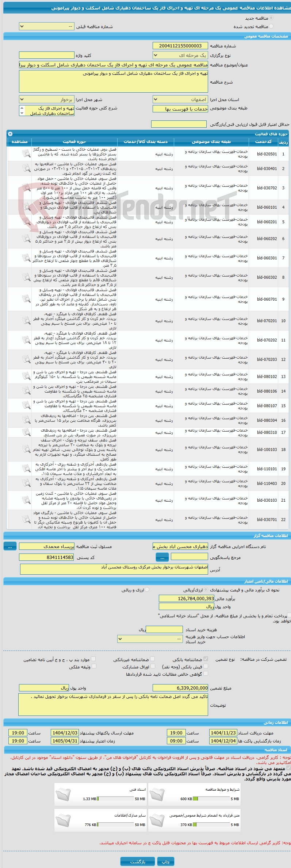
Task: Open view icon for row bld-060202
Action: point(26,238)
